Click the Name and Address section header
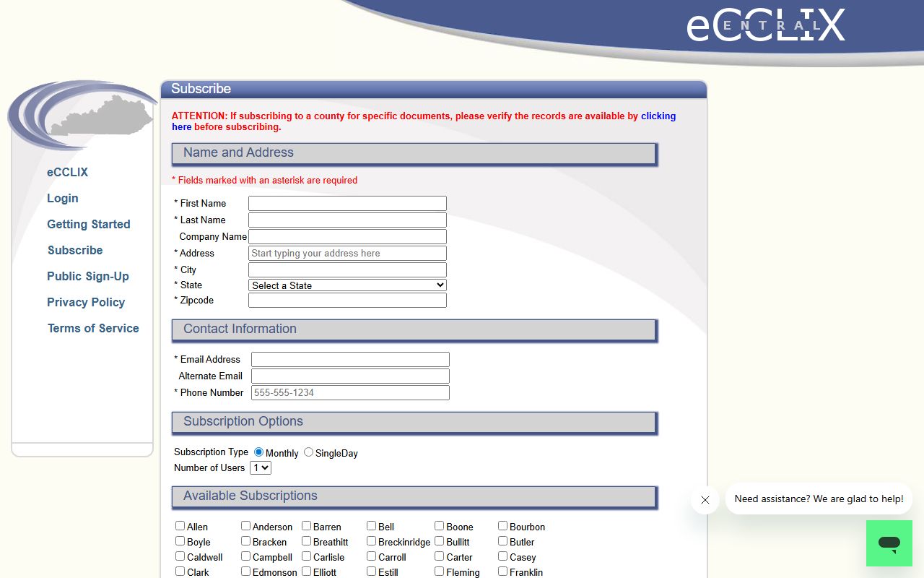Image resolution: width=924 pixels, height=578 pixels. [x=414, y=153]
